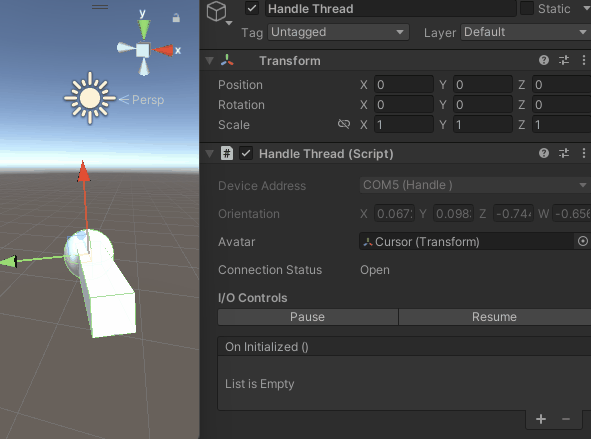Open Handle Thread (Script) more options menu
The height and width of the screenshot is (439, 591).
click(583, 153)
